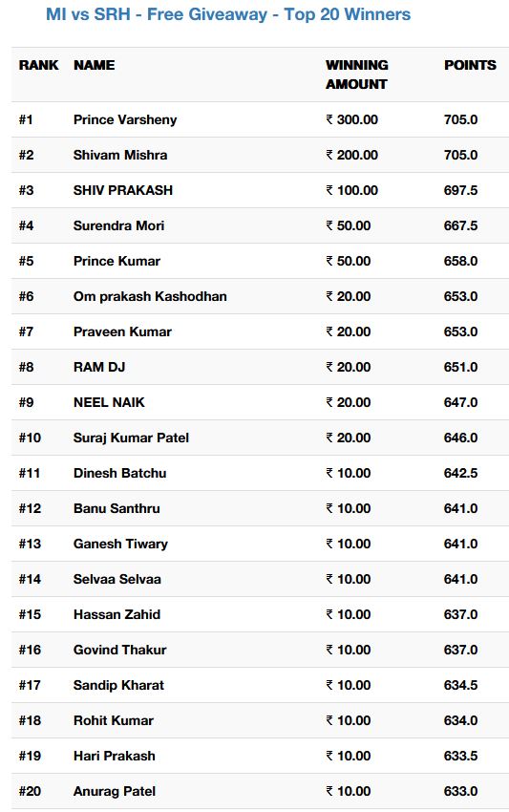
Task: Click the 667.5 points value
Action: tap(460, 225)
